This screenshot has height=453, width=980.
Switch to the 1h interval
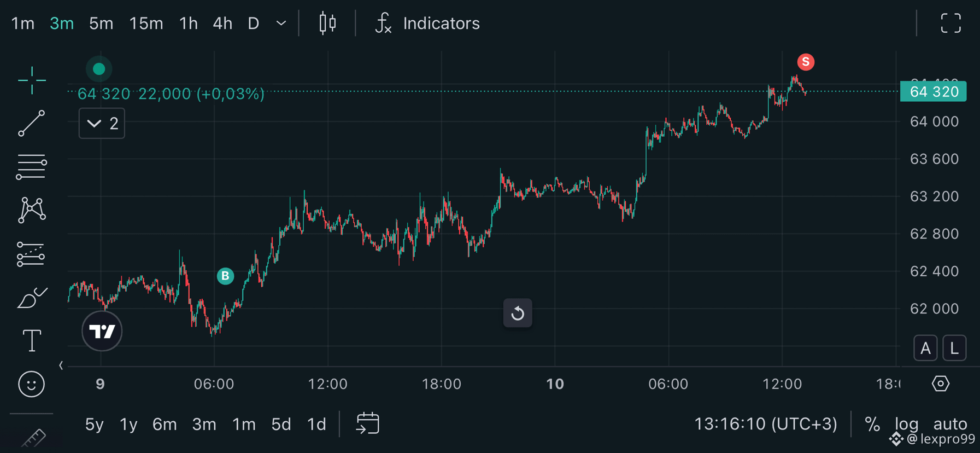[189, 24]
